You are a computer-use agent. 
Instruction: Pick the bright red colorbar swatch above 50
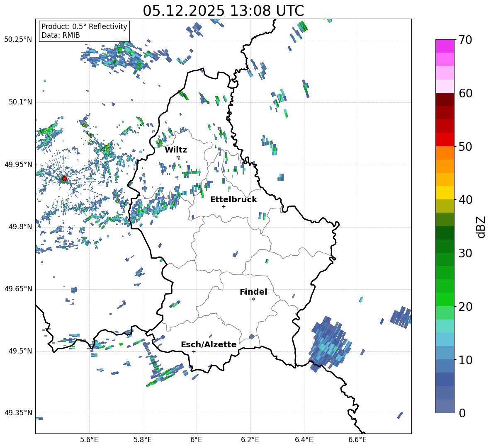point(445,139)
